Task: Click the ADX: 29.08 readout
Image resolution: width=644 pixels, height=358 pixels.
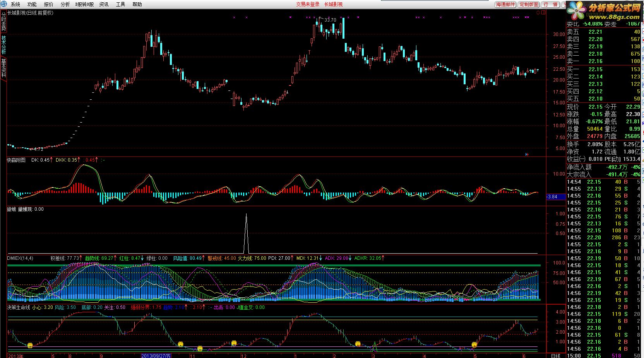Action: pyautogui.click(x=338, y=258)
